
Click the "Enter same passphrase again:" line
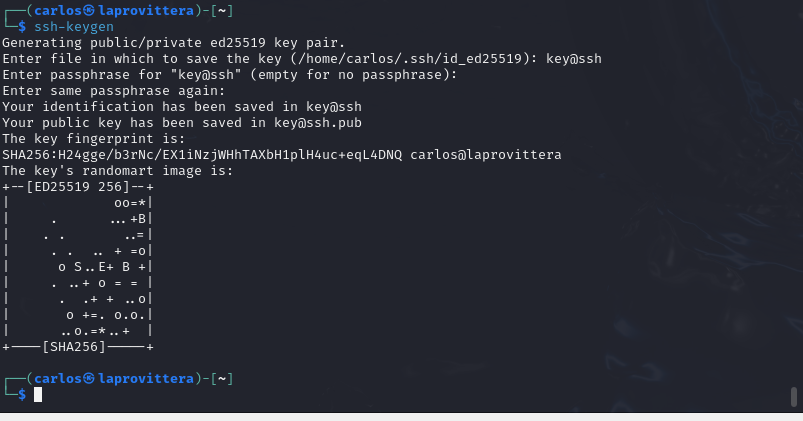coord(114,91)
